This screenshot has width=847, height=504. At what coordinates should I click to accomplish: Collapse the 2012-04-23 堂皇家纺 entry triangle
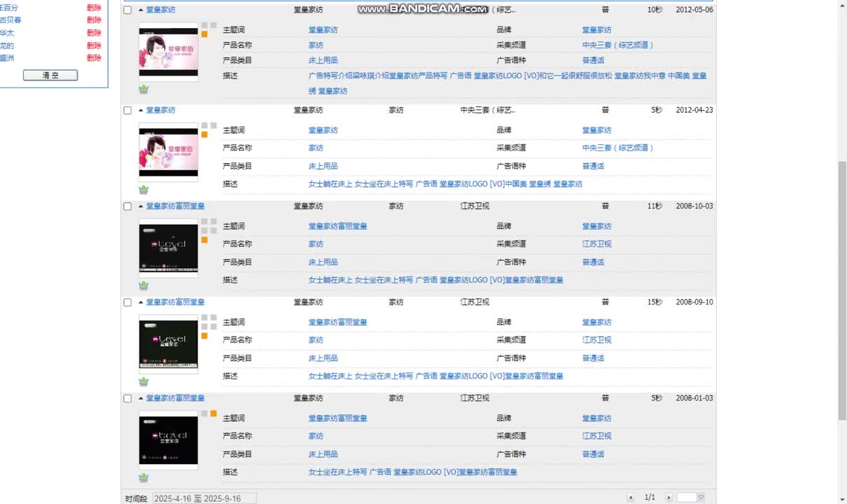point(141,110)
